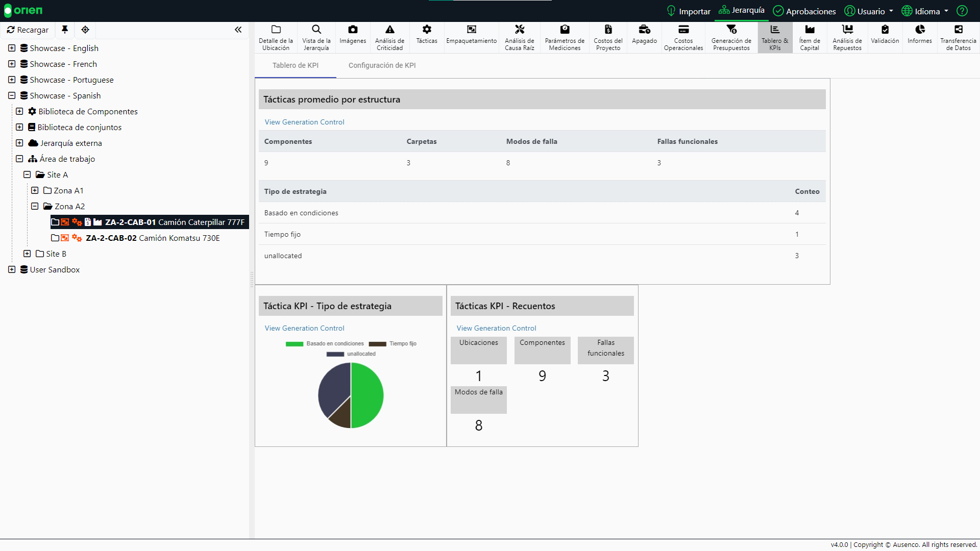Image resolution: width=980 pixels, height=551 pixels.
Task: Collapse Site A folder
Action: click(27, 174)
